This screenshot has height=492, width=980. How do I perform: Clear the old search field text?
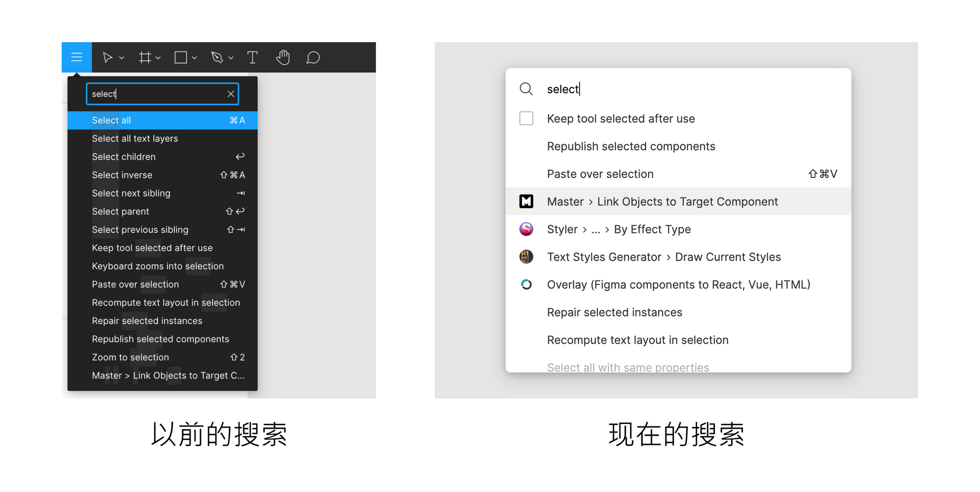pos(231,94)
